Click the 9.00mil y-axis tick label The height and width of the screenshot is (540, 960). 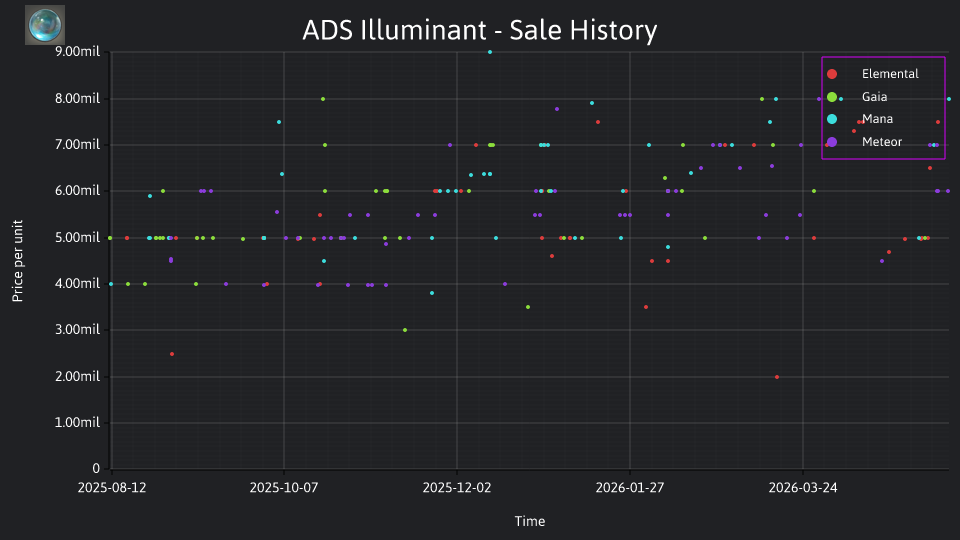[x=77, y=52]
